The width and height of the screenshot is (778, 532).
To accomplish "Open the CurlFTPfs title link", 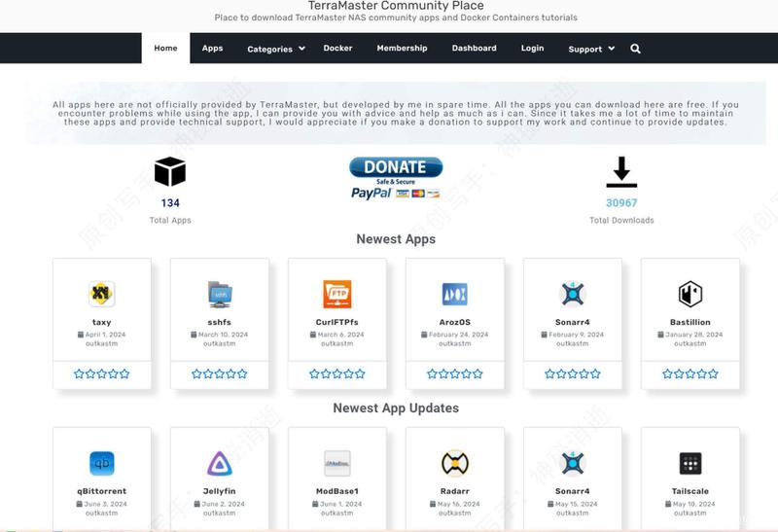I will point(336,322).
